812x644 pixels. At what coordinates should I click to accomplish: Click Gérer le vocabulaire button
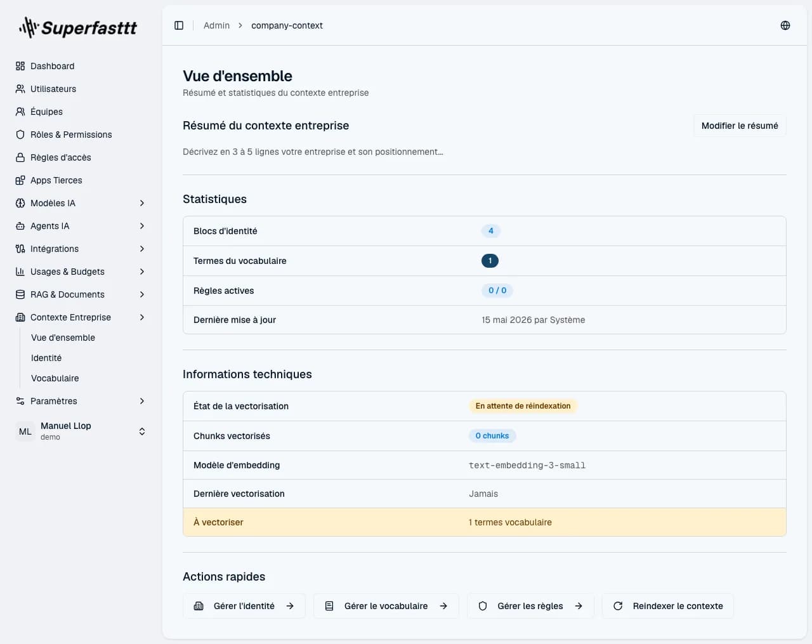pyautogui.click(x=386, y=606)
